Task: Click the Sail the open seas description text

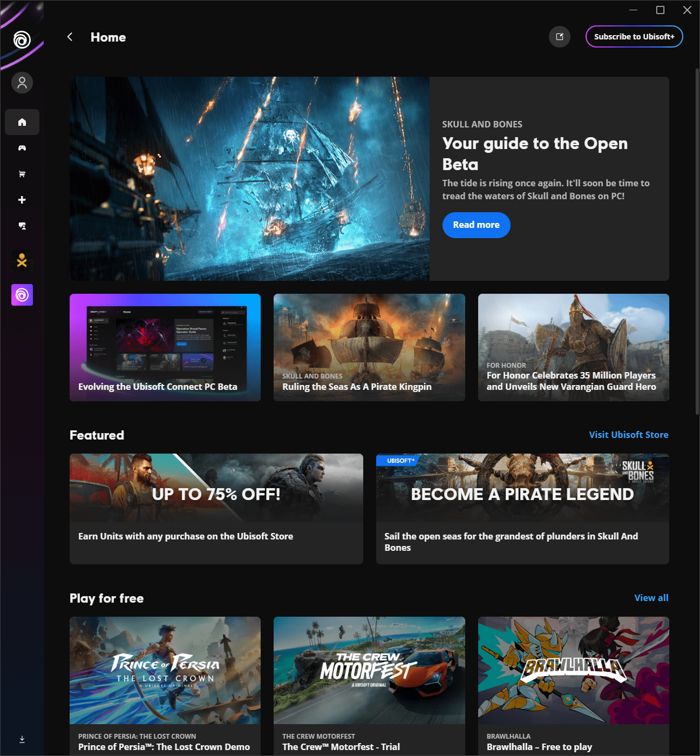Action: 511,542
